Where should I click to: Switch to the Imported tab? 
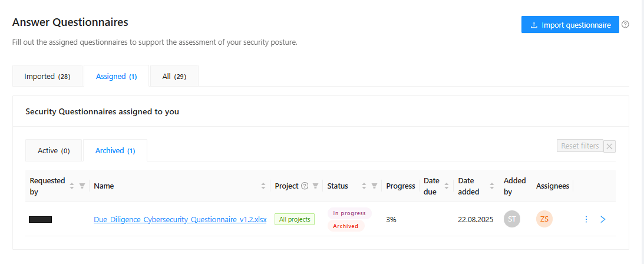(x=47, y=77)
